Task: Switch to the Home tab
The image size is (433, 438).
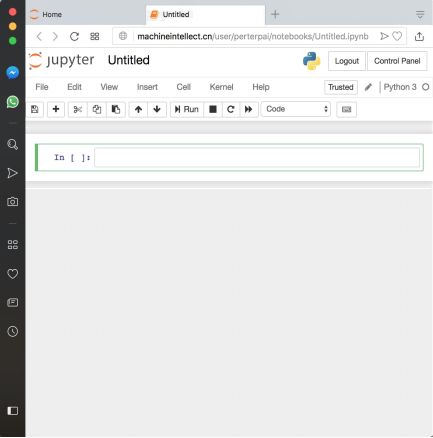Action: click(86, 14)
